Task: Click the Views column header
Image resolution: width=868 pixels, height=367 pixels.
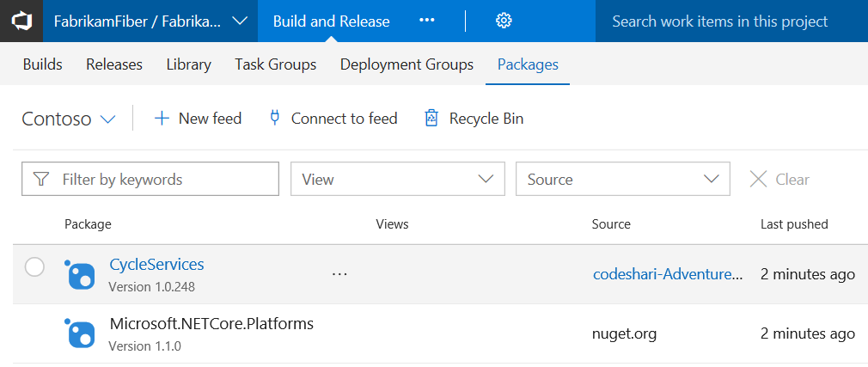Action: [392, 223]
